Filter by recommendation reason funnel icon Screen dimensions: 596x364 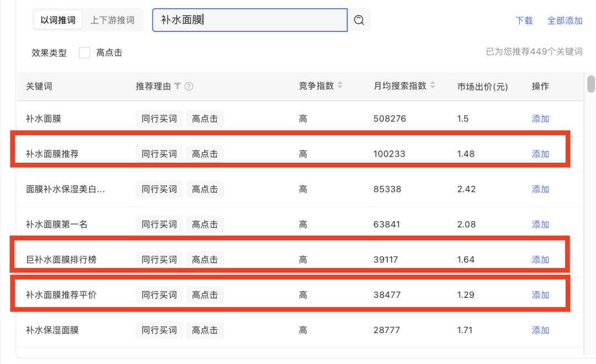(x=177, y=86)
